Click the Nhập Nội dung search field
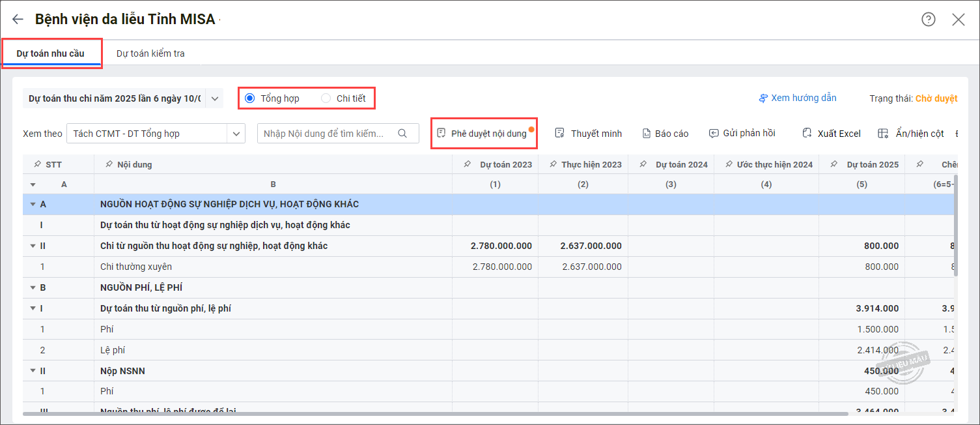 coord(326,134)
